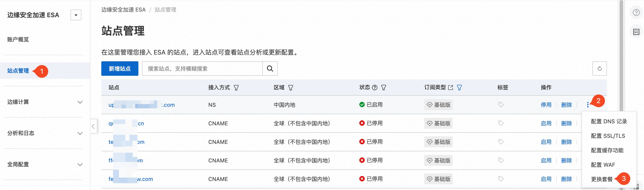Viewport: 644px width, 190px height.
Task: Click the 基础版 badge in the cn row
Action: 438,123
